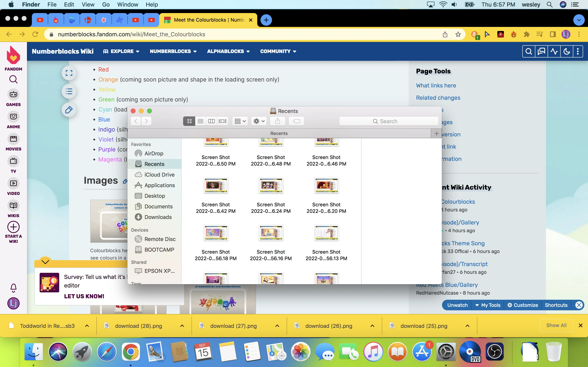Image resolution: width=588 pixels, height=367 pixels.
Task: Open the wiki table of contents icon
Action: click(69, 92)
